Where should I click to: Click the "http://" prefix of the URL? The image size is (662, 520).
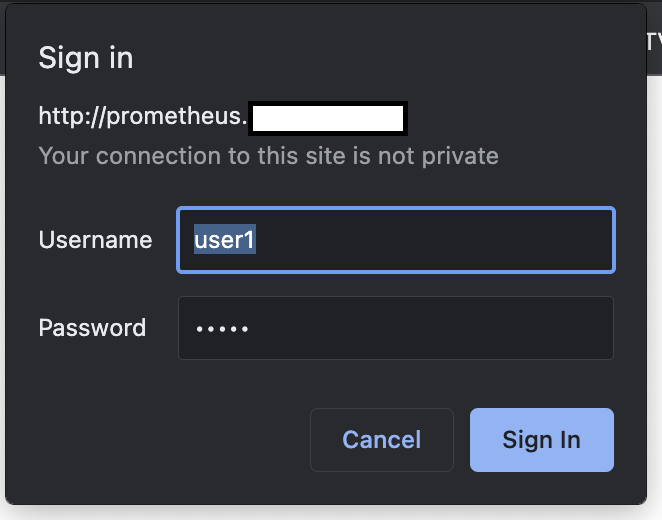tap(58, 117)
